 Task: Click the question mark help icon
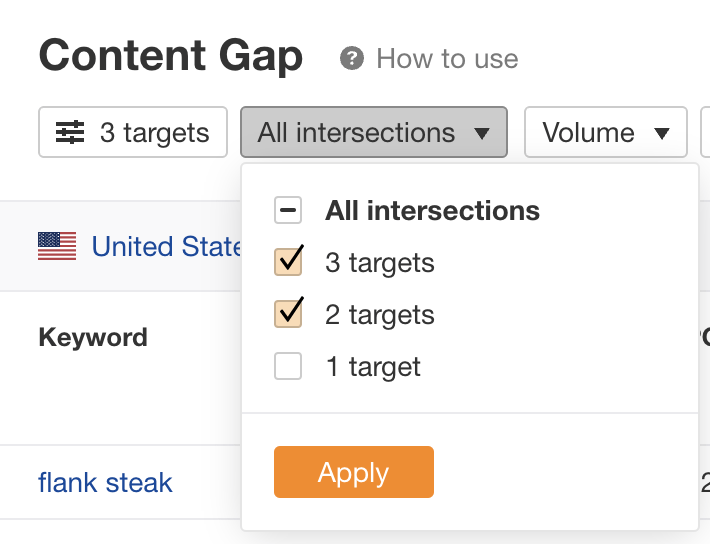[x=351, y=59]
